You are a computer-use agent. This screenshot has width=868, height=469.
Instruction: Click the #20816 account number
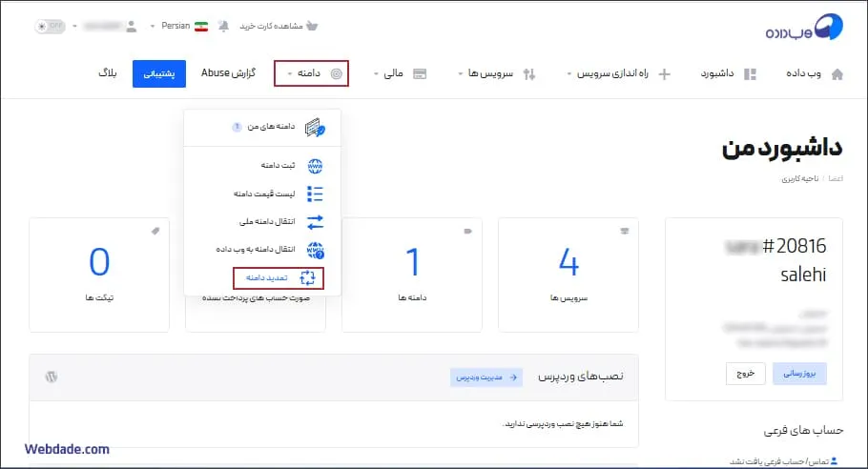794,246
